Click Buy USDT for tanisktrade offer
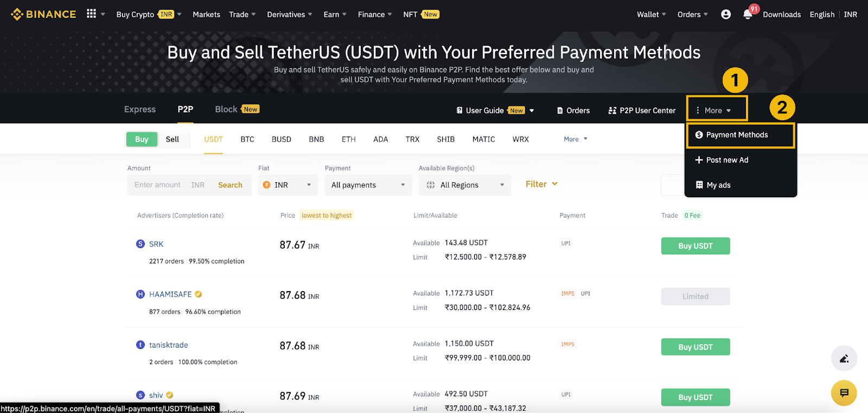The image size is (868, 413). (x=695, y=347)
